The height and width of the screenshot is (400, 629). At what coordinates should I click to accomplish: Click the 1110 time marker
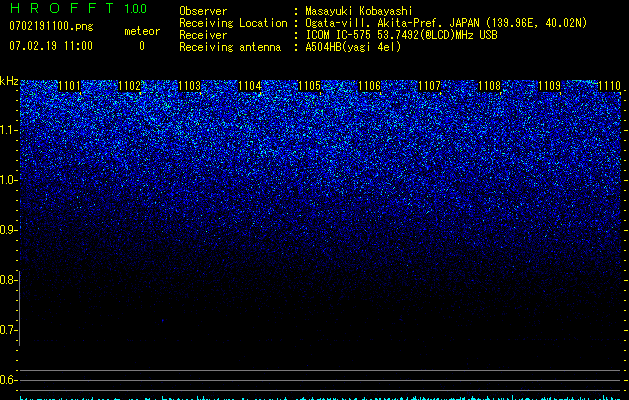pos(609,86)
